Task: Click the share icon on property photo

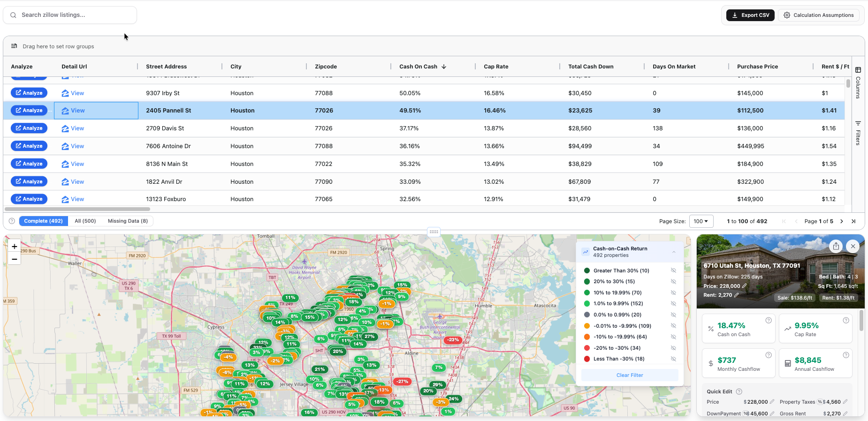Action: pos(836,246)
